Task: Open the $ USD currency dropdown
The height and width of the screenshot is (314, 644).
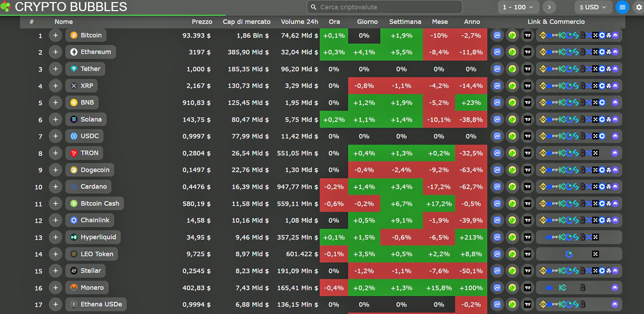Action: (593, 7)
